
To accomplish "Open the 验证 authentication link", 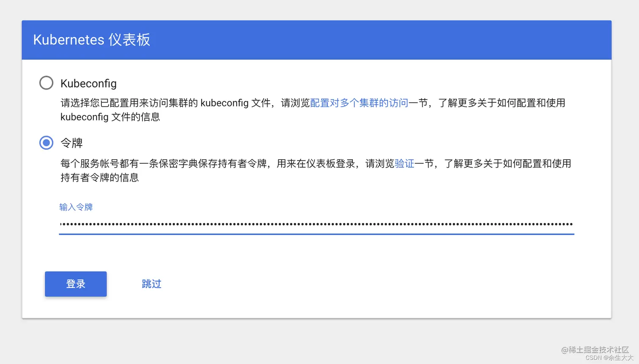I will pos(404,164).
